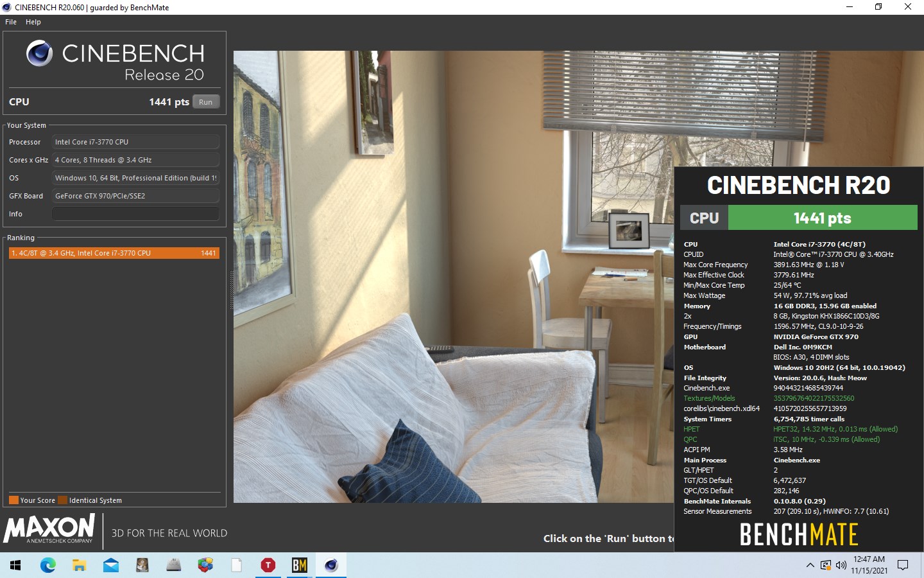924x578 pixels.
Task: Open the blank document taskbar icon
Action: pyautogui.click(x=236, y=565)
